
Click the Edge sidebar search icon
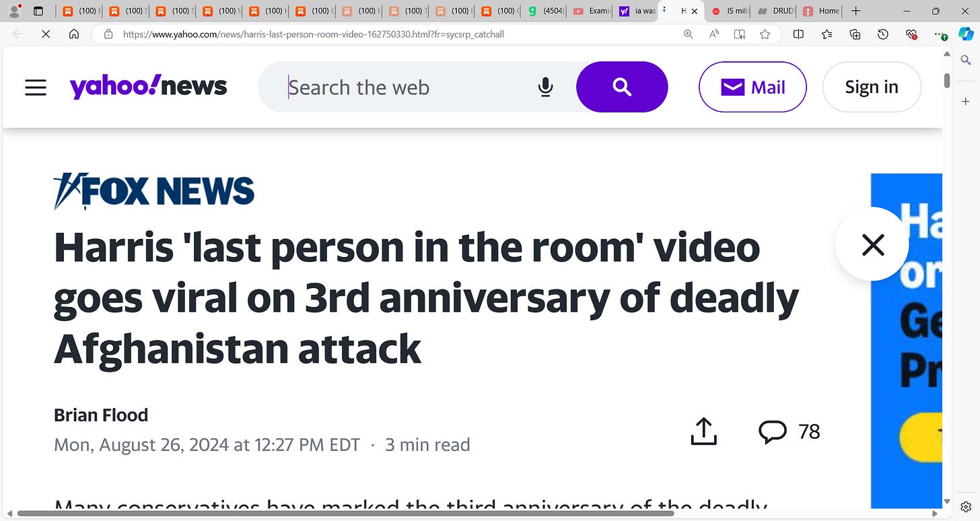pos(966,61)
